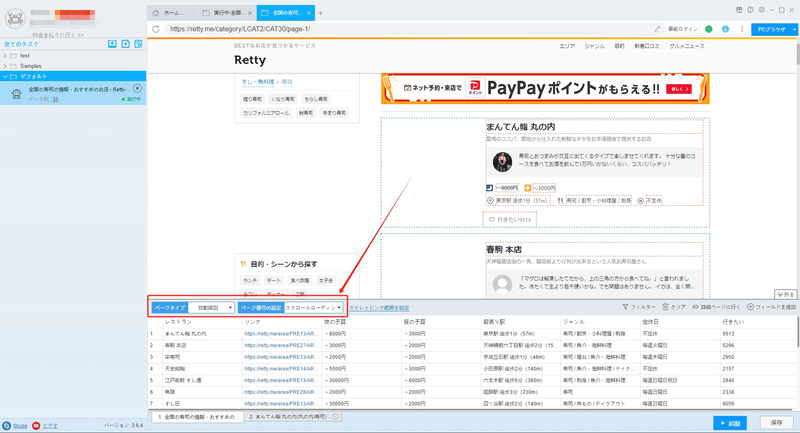Viewport: 800px width, 433px height.
Task: Click the レストラン column header
Action: (179, 322)
